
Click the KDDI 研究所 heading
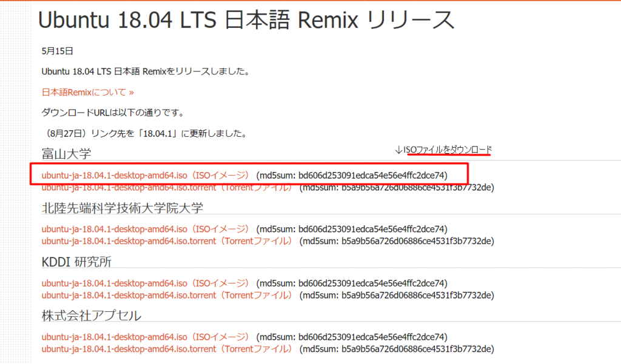click(76, 262)
